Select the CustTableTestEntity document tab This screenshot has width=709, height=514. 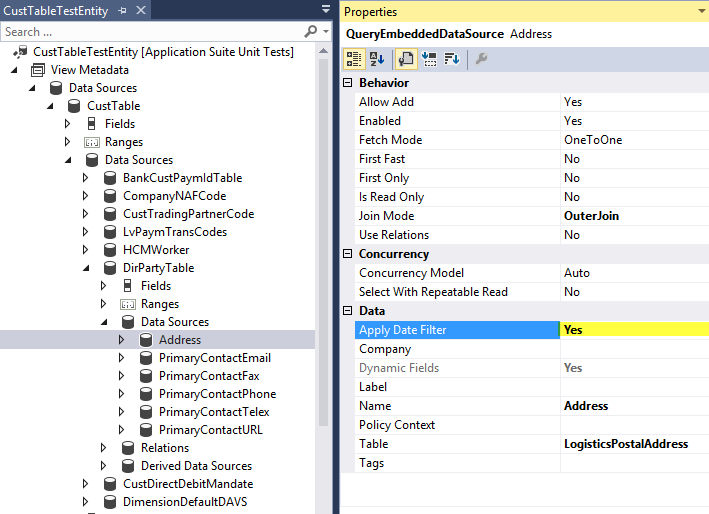coord(54,11)
